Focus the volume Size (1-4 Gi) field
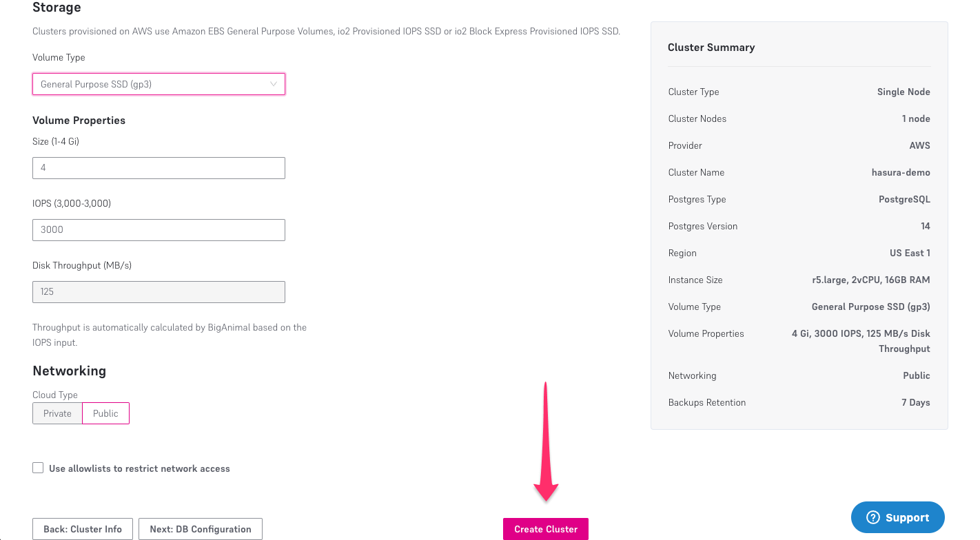Screen dimensions: 980x540 click(159, 168)
